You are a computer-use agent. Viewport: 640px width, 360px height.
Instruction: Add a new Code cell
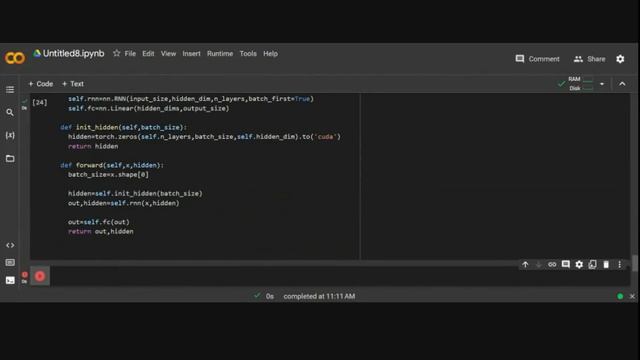[40, 84]
